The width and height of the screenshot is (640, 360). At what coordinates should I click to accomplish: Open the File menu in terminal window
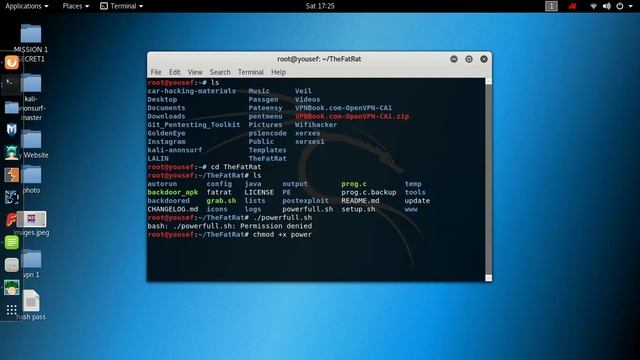tap(156, 72)
